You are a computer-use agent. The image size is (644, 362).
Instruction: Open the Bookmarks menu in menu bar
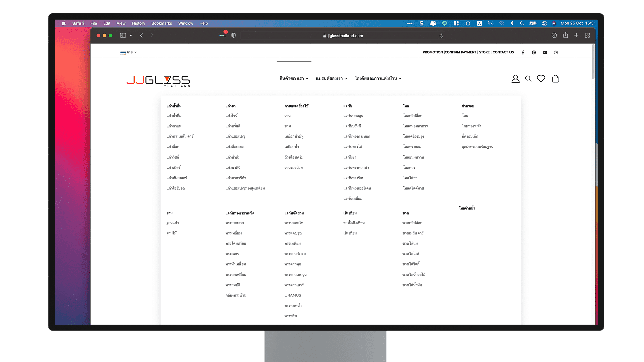[x=162, y=23]
